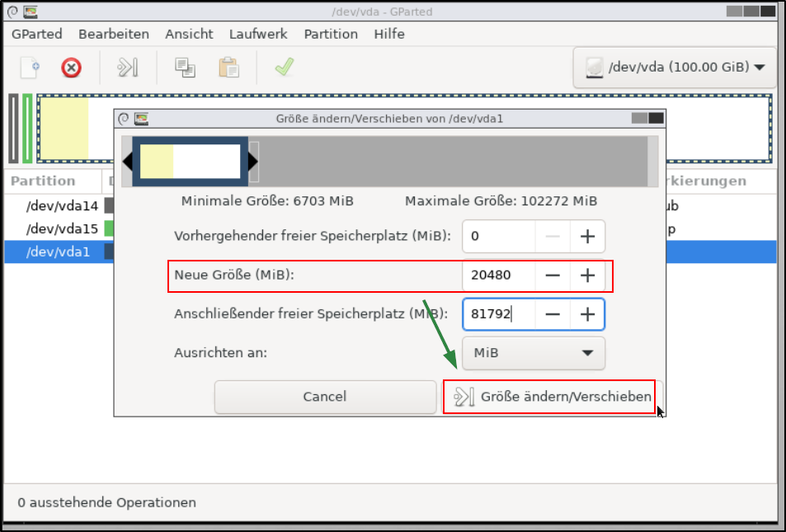The height and width of the screenshot is (532, 786).
Task: Click minus next to Anschließender freier Speicherplatz
Action: point(553,314)
